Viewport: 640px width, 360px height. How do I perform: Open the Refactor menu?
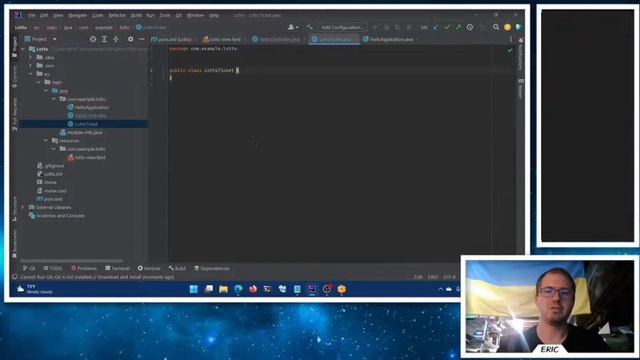(x=117, y=15)
